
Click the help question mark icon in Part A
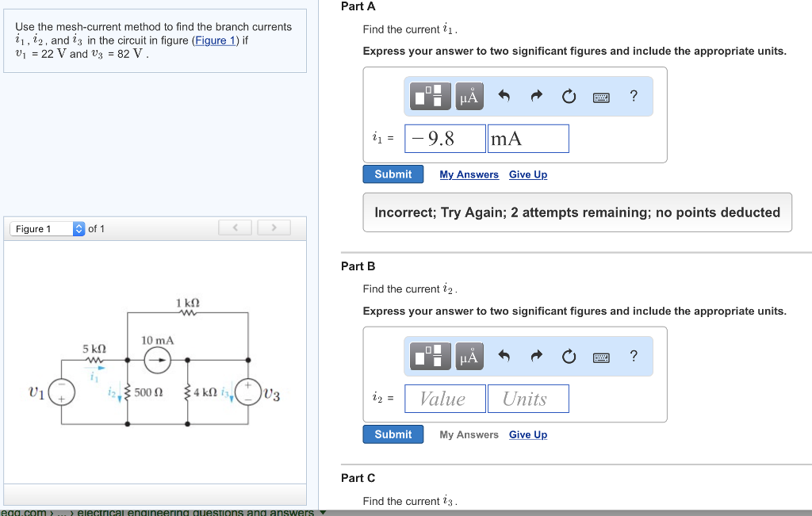pos(633,96)
